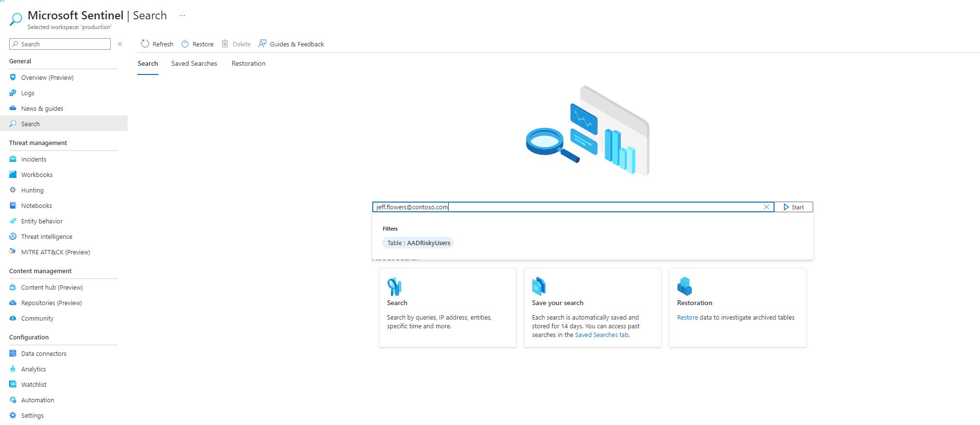Open MITRE ATT&CK (Preview) icon

pyautogui.click(x=13, y=252)
